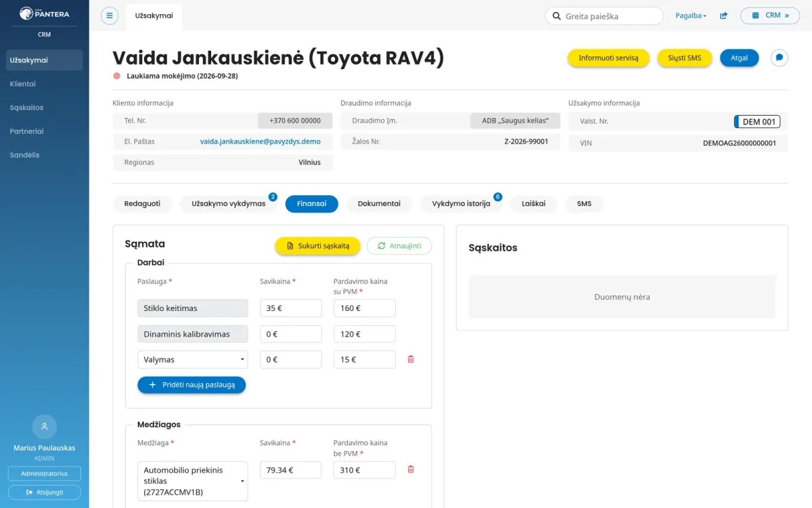Open the SMS tab
The height and width of the screenshot is (508, 812).
point(584,204)
